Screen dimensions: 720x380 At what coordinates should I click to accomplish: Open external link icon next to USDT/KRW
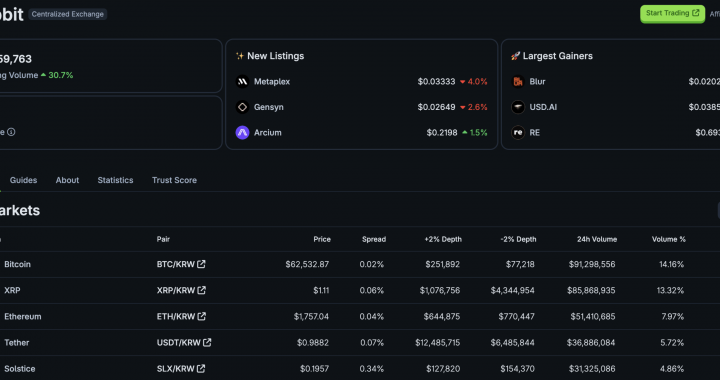coord(207,342)
